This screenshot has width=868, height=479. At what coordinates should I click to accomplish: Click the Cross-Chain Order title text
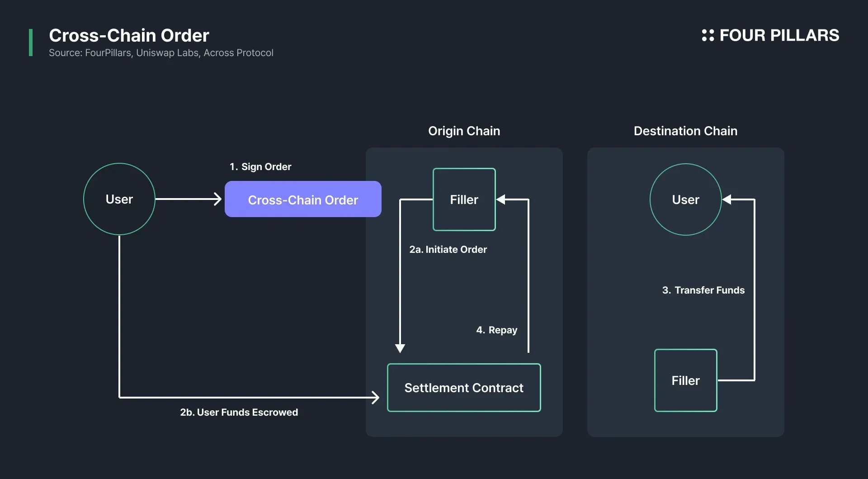click(x=129, y=35)
